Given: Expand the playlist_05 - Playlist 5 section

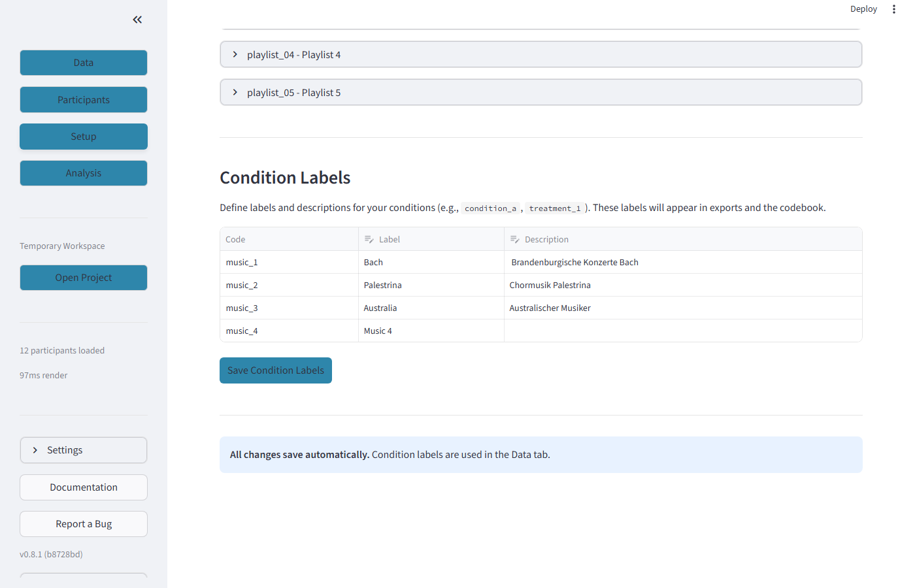Looking at the screenshot, I should click(541, 92).
